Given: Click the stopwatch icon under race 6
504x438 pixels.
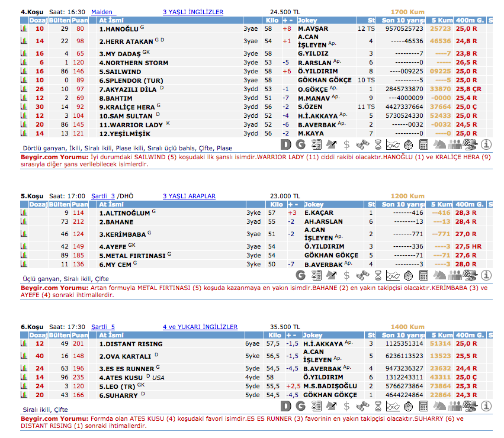Looking at the screenshot, I should tap(408, 405).
